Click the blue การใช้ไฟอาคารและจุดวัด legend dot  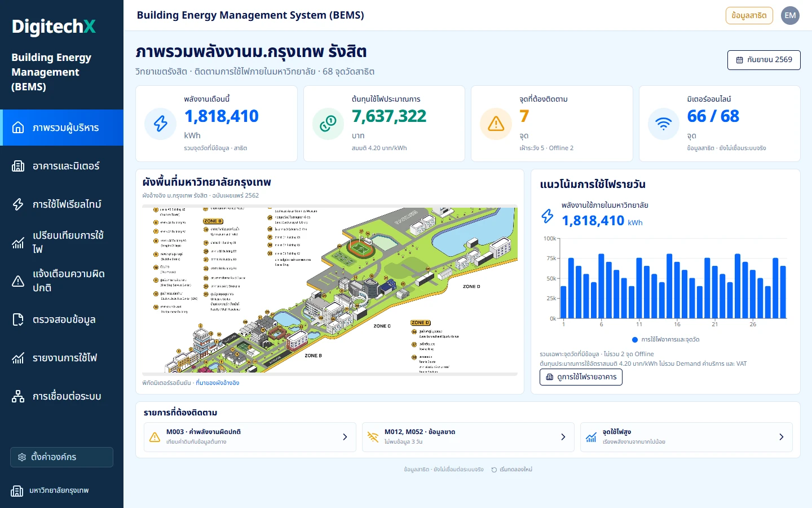coord(635,340)
